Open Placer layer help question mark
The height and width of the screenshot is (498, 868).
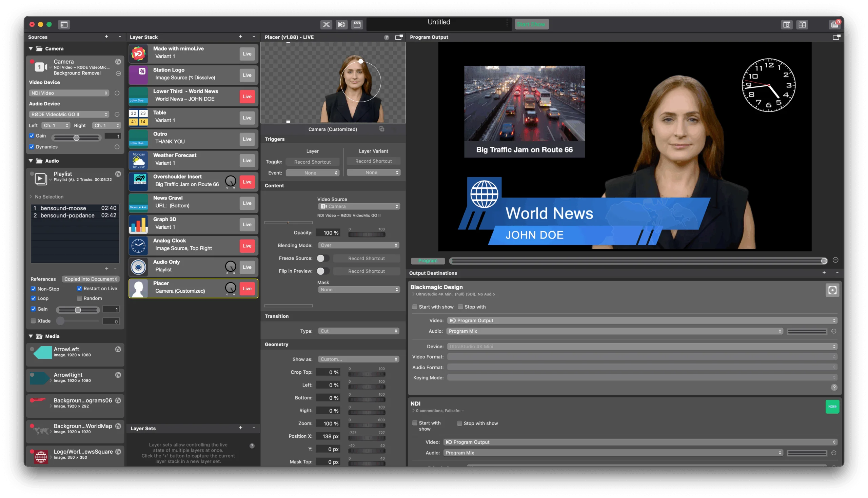387,37
